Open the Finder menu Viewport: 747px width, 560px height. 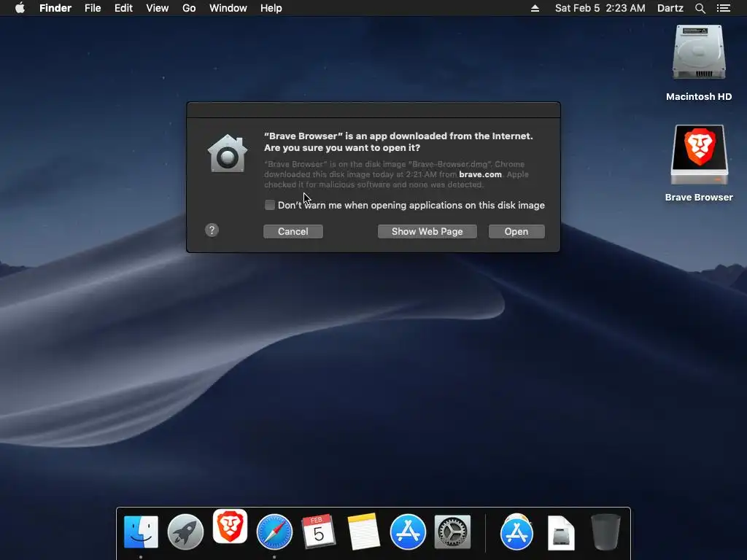(55, 8)
